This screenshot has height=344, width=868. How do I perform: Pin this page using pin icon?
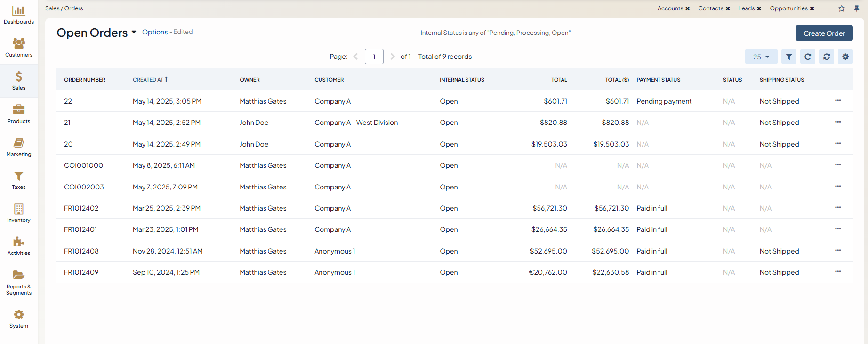857,8
